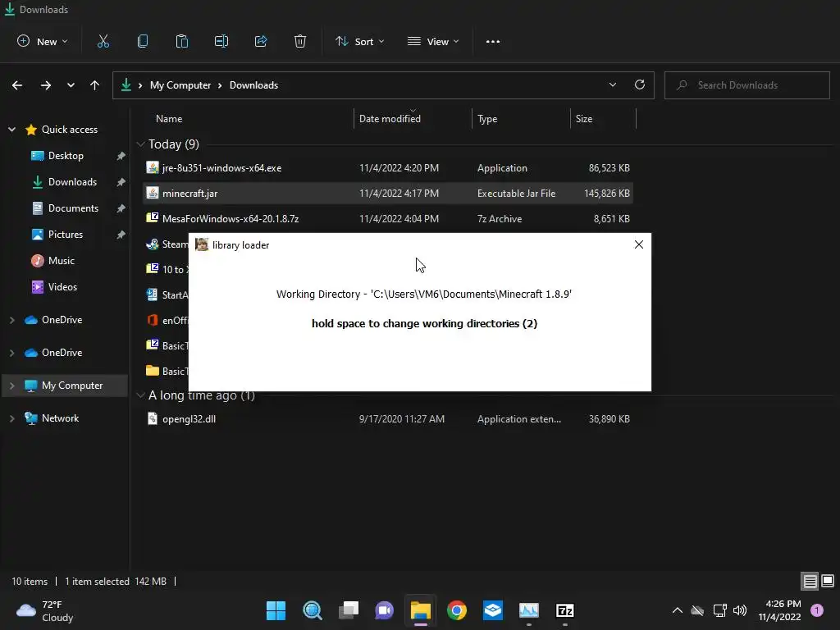The height and width of the screenshot is (630, 840).
Task: Open Chat app on the taskbar
Action: coord(384,610)
